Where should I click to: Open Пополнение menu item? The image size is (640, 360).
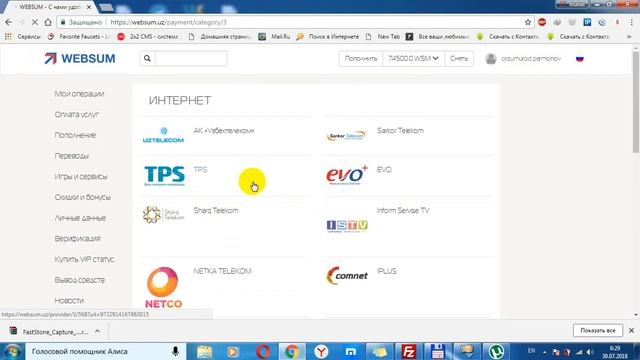[75, 135]
